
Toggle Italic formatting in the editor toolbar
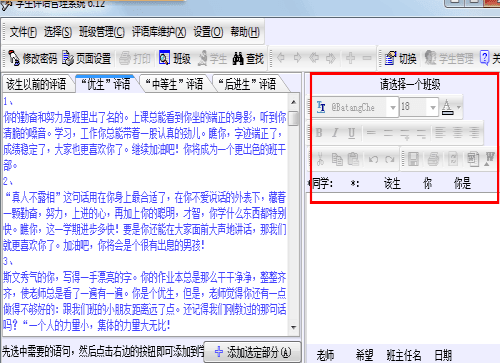pyautogui.click(x=335, y=133)
